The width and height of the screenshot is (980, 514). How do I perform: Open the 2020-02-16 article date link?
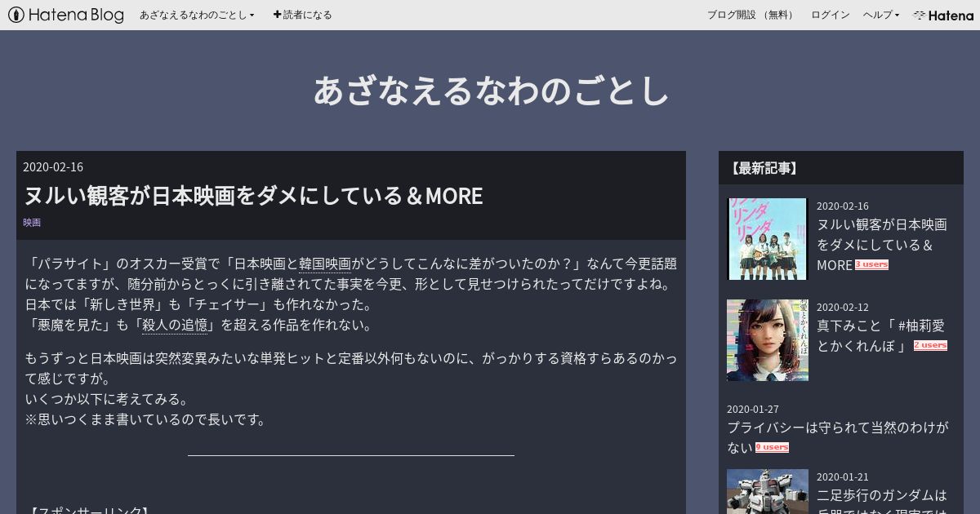point(53,166)
